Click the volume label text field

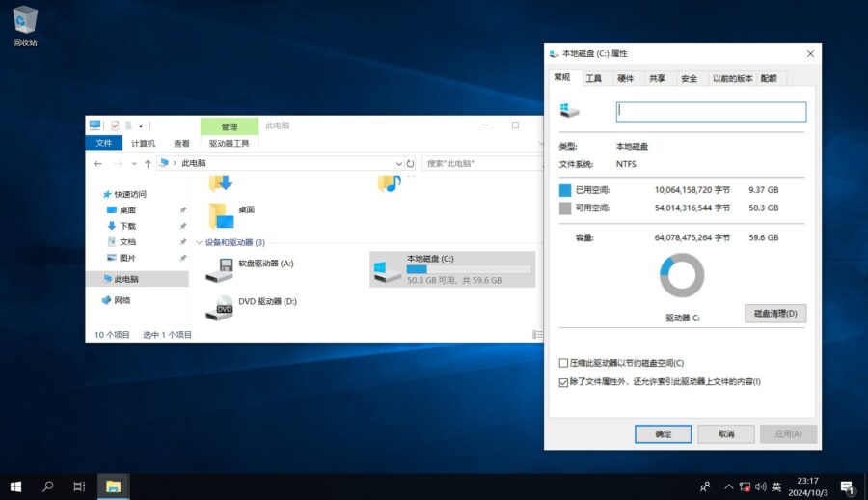[x=712, y=112]
